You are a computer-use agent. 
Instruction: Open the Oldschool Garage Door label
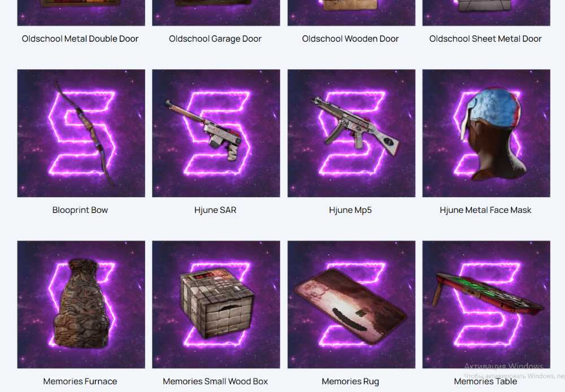(x=215, y=39)
